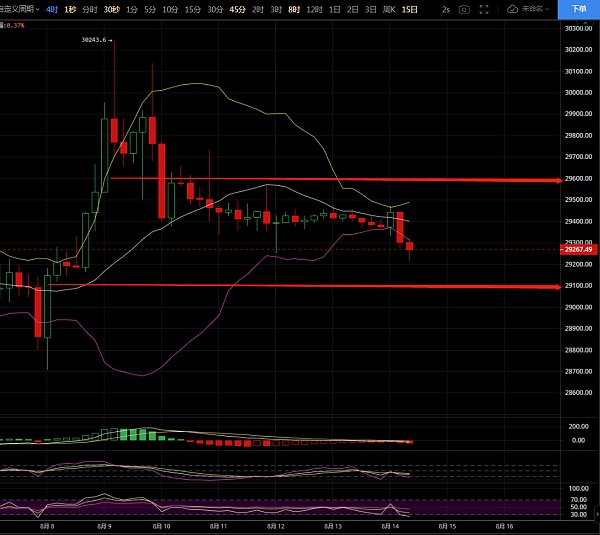Screen dimensions: 600x535
Task: Pick the 8时 timeframe
Action: point(294,10)
